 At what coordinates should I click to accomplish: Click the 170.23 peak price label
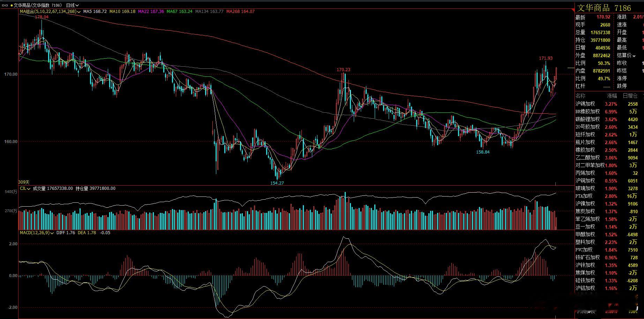coord(343,70)
